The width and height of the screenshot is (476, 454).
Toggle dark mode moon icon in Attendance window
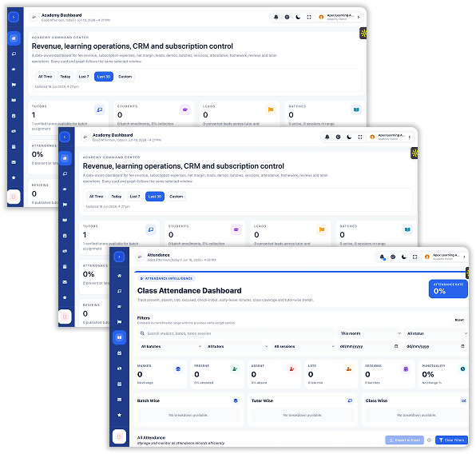point(404,257)
